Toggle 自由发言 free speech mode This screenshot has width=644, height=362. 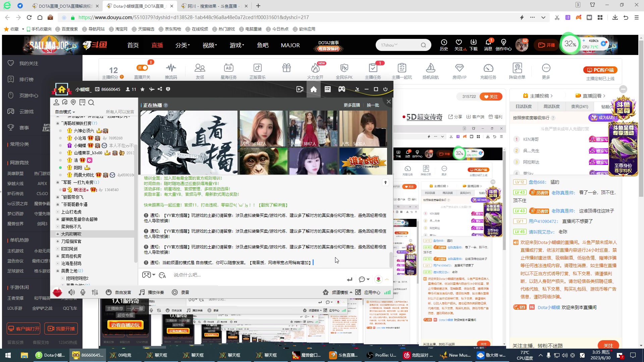tap(118, 292)
